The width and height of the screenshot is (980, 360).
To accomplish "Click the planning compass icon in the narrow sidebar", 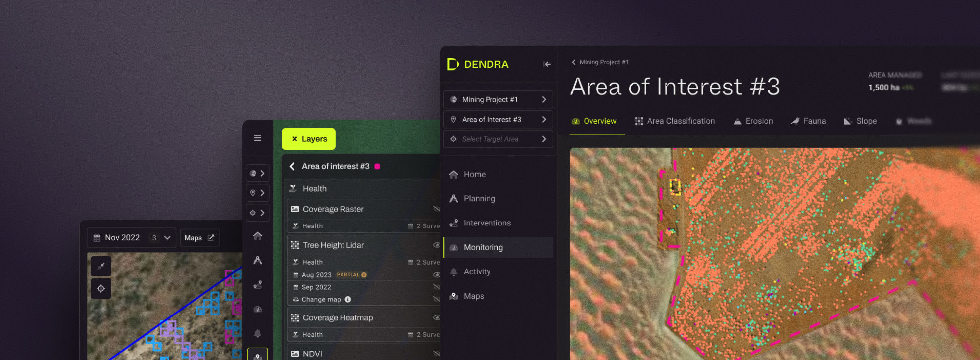I will click(x=258, y=260).
